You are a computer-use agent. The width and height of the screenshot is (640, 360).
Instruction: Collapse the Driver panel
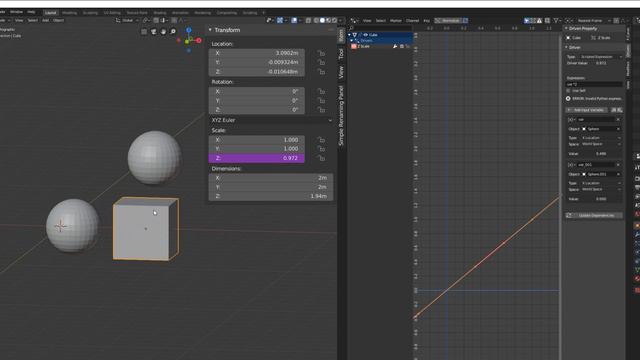pyautogui.click(x=567, y=47)
